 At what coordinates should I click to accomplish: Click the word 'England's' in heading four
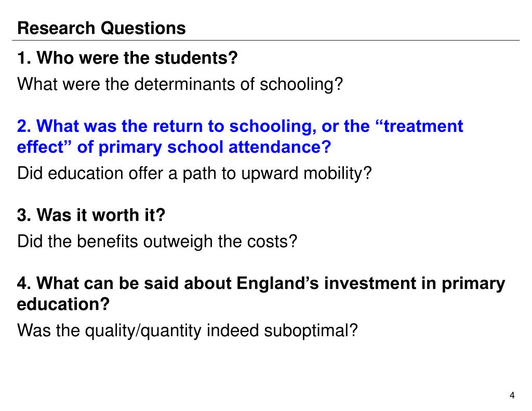coord(277,283)
